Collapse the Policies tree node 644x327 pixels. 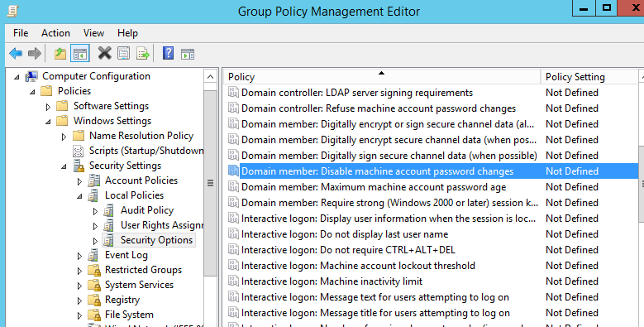pos(32,92)
